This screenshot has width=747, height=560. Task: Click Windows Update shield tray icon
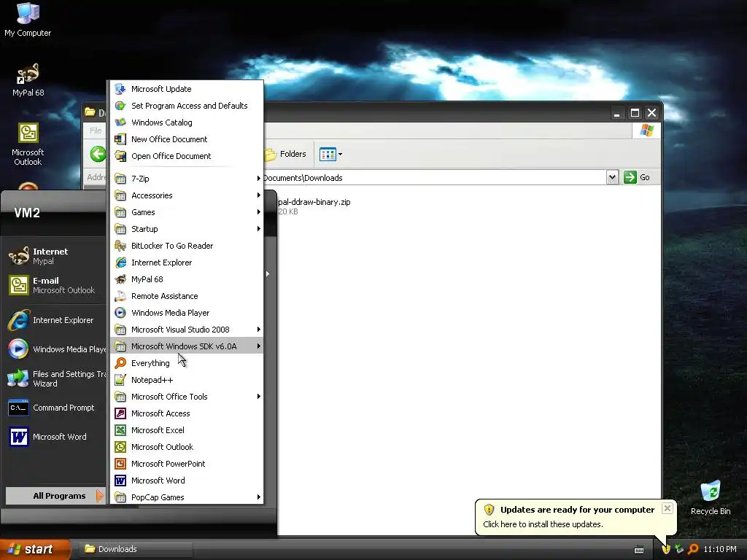pyautogui.click(x=666, y=549)
